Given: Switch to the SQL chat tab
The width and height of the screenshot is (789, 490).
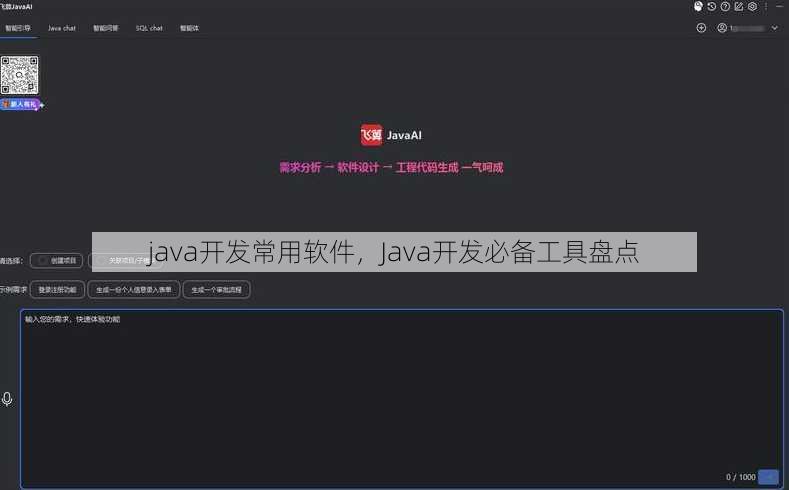Looking at the screenshot, I should [x=149, y=28].
